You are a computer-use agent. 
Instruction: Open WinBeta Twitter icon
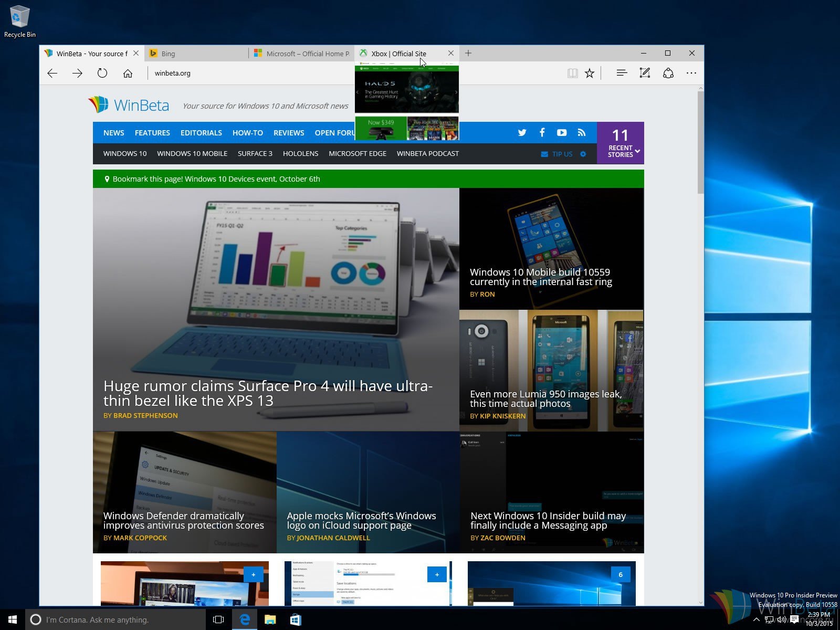click(x=522, y=132)
